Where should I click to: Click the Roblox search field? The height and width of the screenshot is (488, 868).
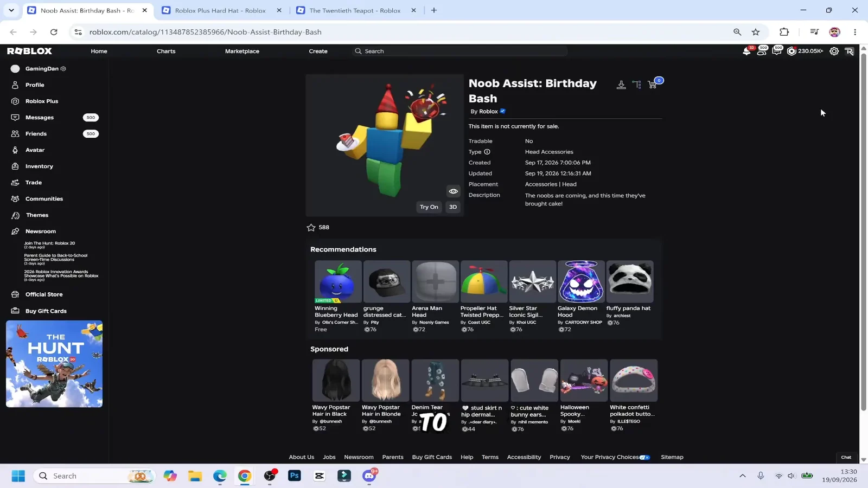(459, 51)
